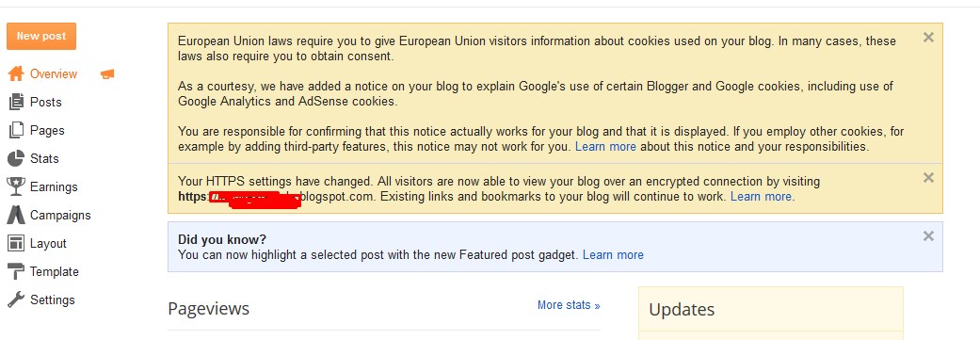The width and height of the screenshot is (980, 340).
Task: Click the Layout grid icon
Action: pyautogui.click(x=16, y=243)
